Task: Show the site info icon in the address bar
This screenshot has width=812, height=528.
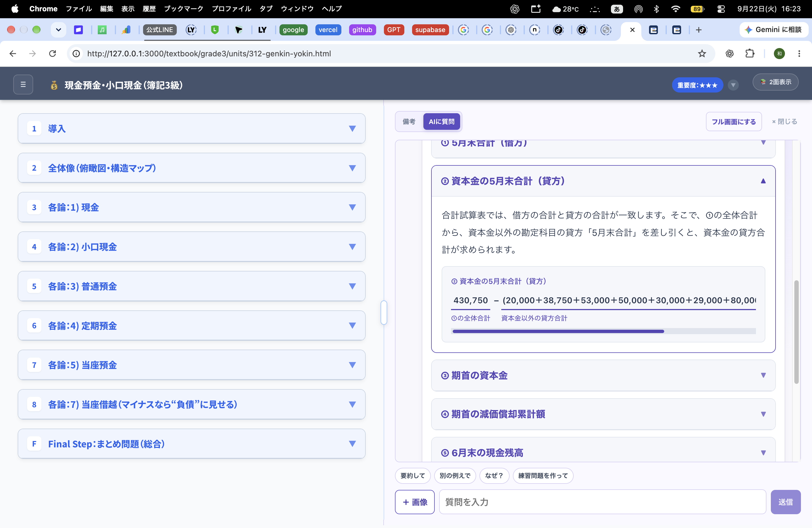Action: 77,54
